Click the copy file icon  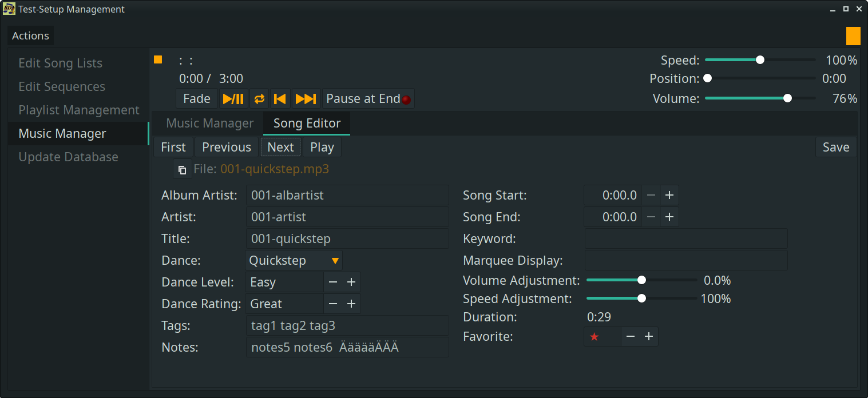click(x=182, y=170)
